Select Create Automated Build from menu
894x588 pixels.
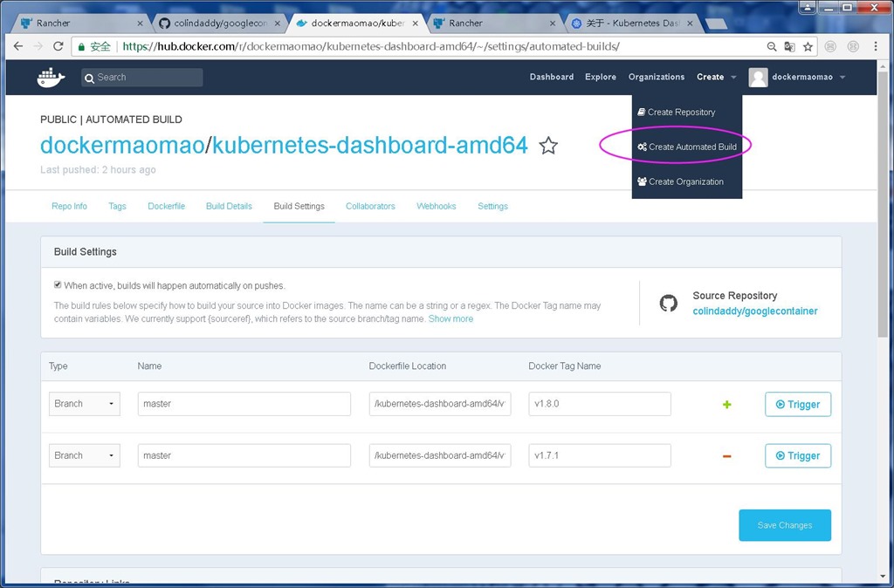[687, 147]
